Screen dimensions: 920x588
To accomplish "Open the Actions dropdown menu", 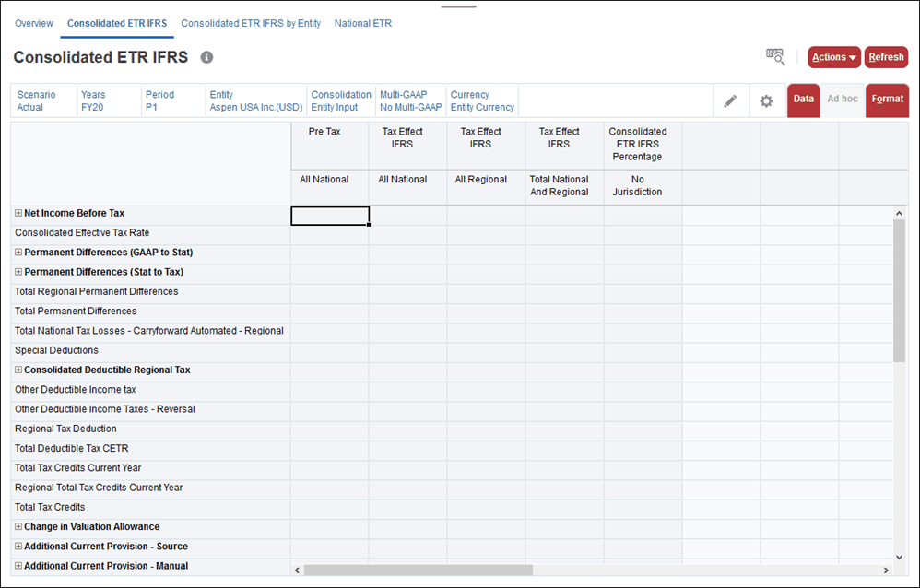I will (833, 56).
